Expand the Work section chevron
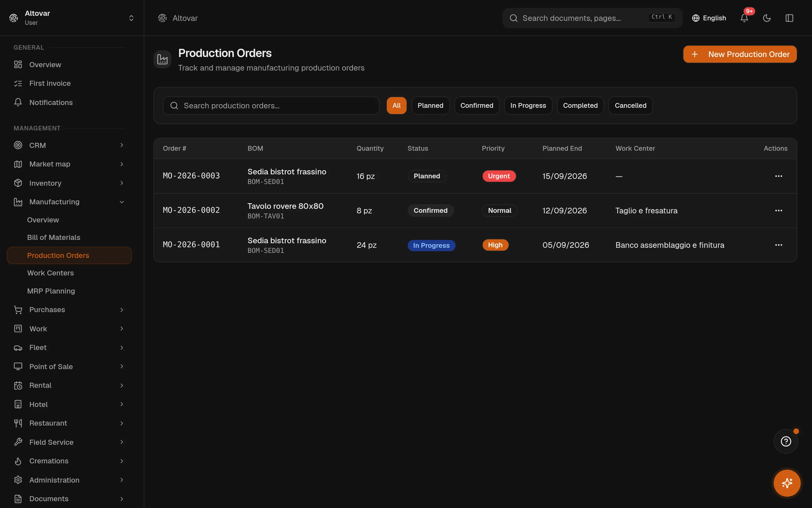 (122, 329)
